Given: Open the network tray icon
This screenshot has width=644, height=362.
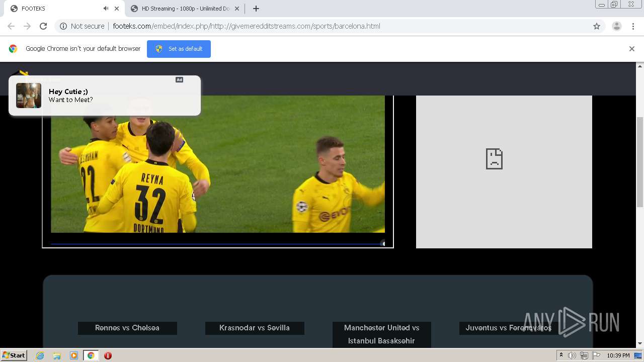Looking at the screenshot, I should [584, 355].
